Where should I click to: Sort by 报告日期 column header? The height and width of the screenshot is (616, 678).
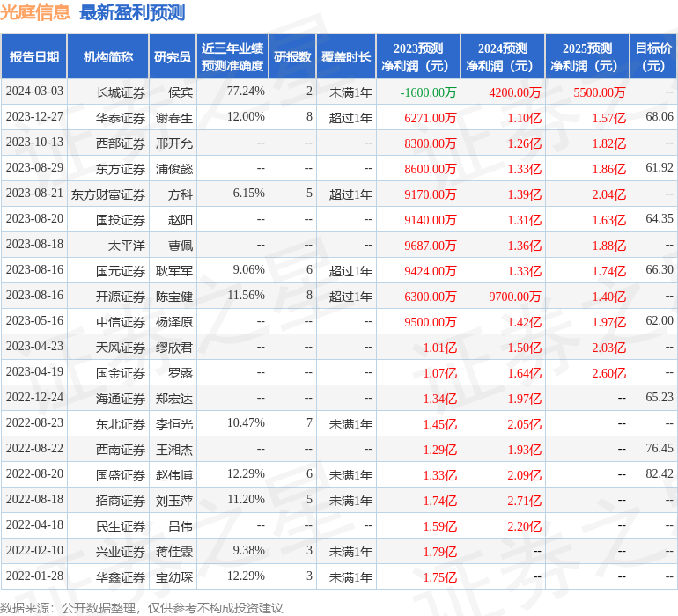tap(34, 57)
